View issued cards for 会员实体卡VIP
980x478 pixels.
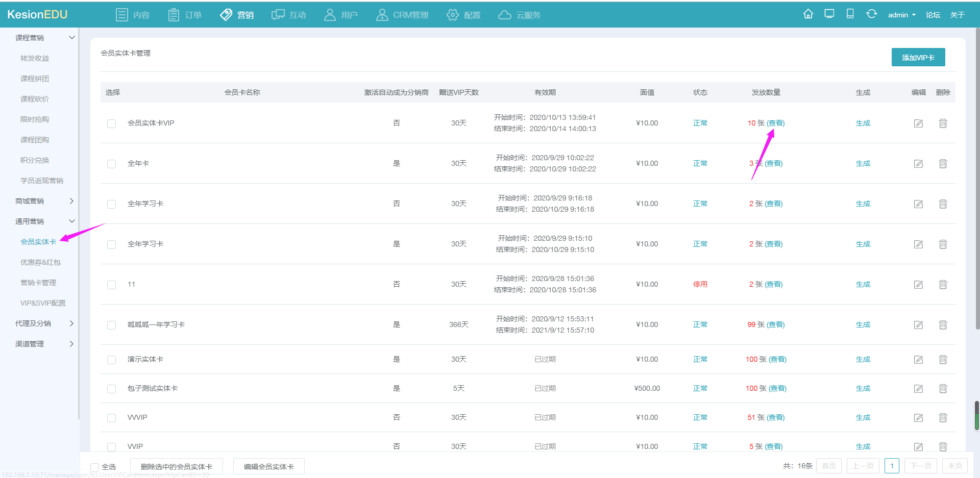click(x=775, y=123)
